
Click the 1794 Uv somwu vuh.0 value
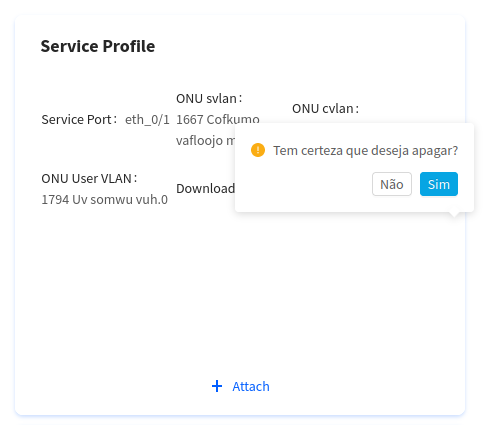pos(104,199)
